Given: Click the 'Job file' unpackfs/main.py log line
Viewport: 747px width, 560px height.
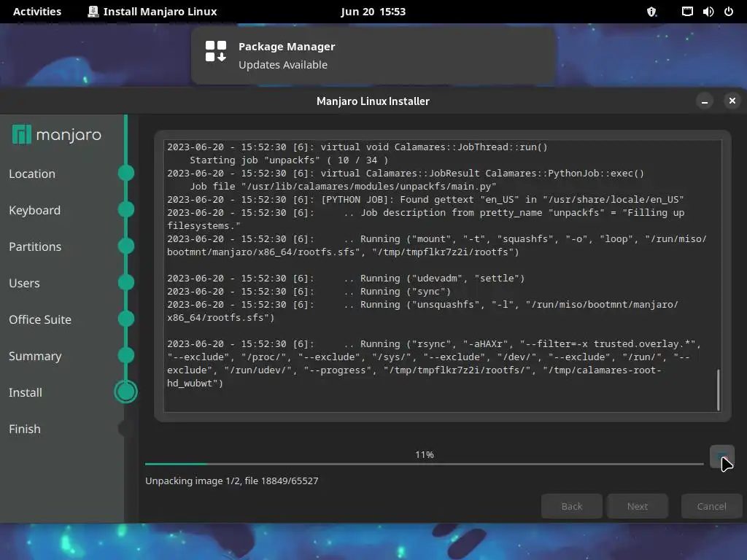Looking at the screenshot, I should point(343,186).
